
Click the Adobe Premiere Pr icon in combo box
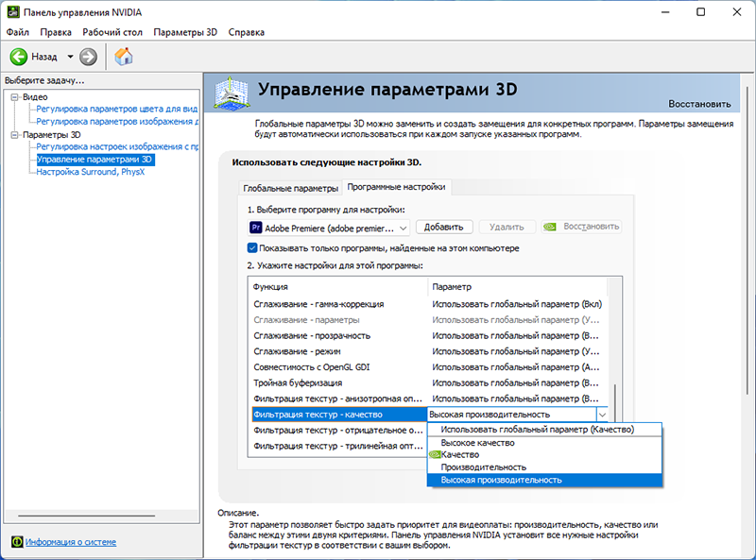tap(255, 228)
